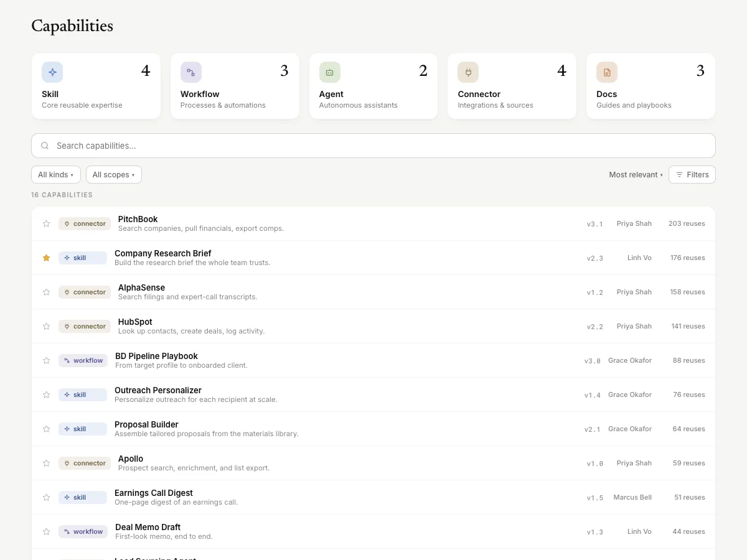
Task: Click the v1.4 version of Outreach Personalizer
Action: tap(593, 395)
